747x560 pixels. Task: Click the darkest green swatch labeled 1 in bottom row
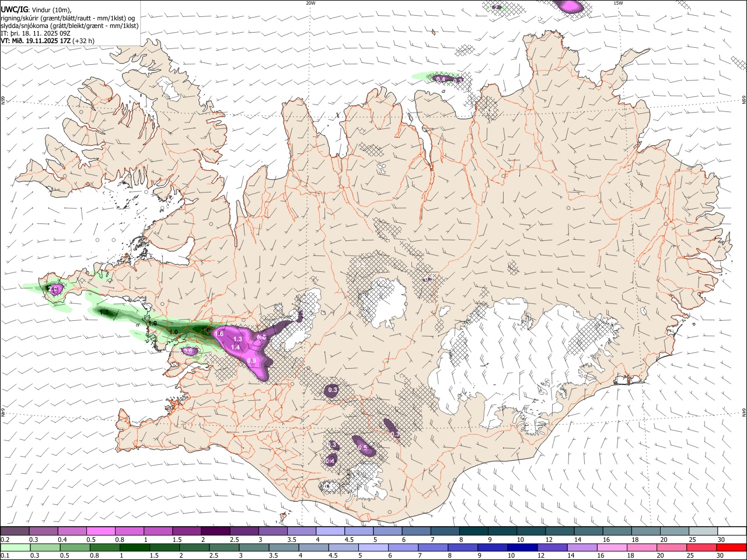click(134, 548)
